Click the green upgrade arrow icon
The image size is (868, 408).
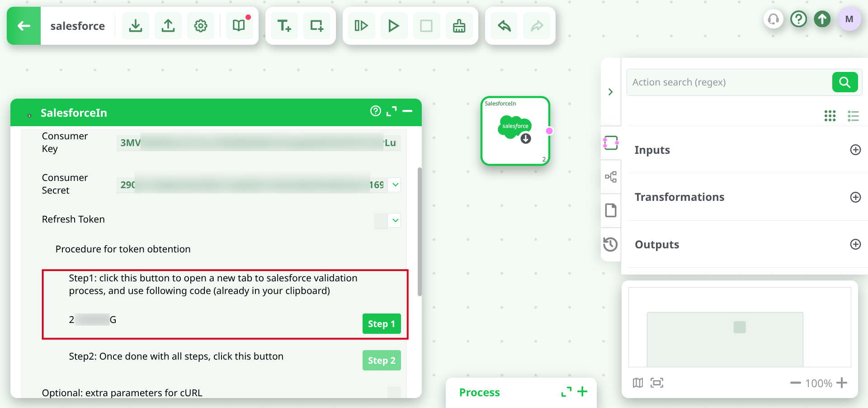pyautogui.click(x=822, y=19)
